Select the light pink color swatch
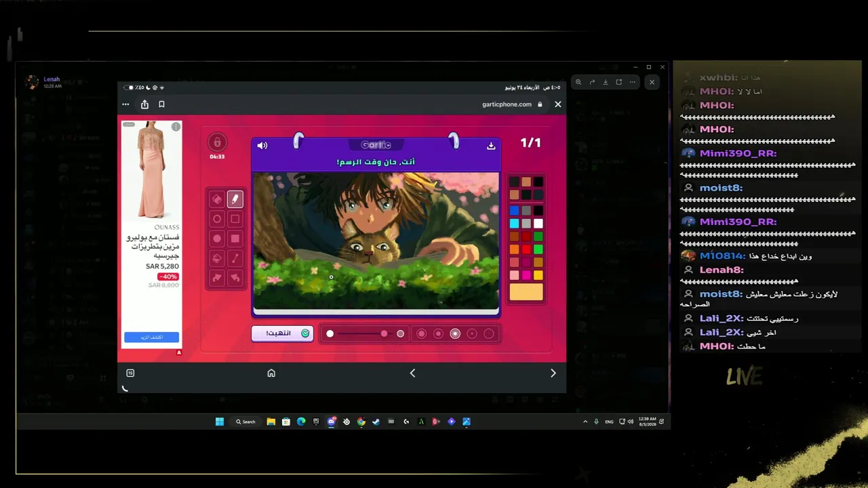 pyautogui.click(x=514, y=275)
